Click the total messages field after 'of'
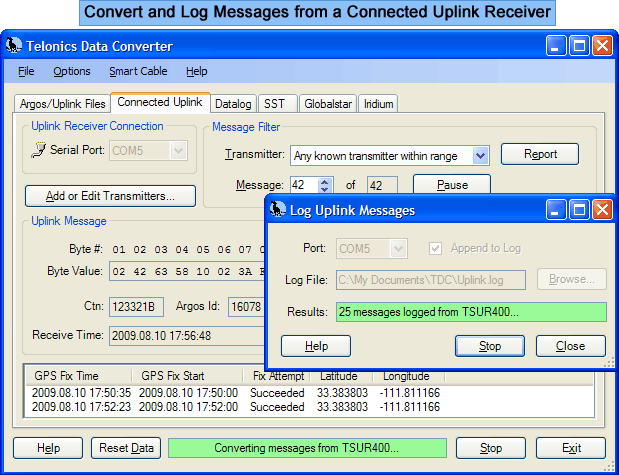The width and height of the screenshot is (619, 475). 382,185
